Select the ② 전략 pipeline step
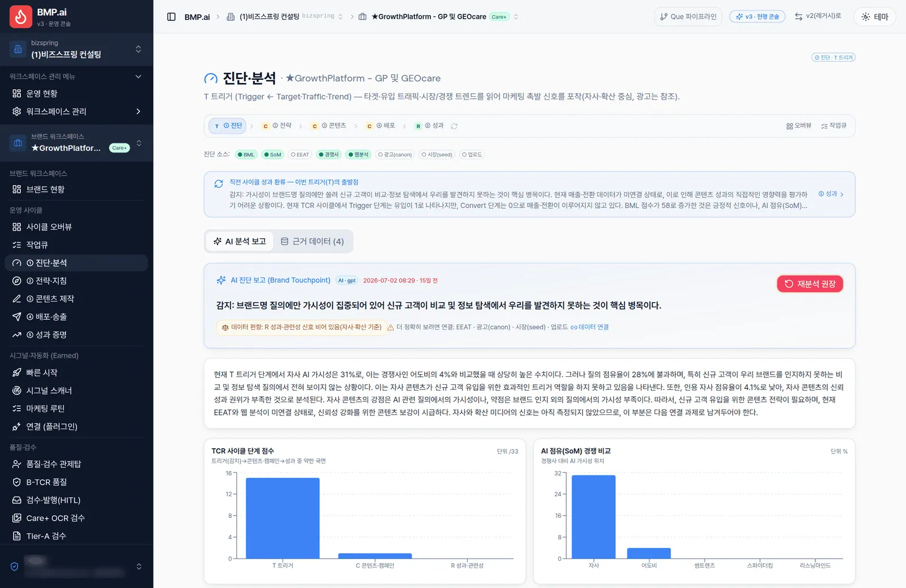The width and height of the screenshot is (906, 588). (277, 126)
